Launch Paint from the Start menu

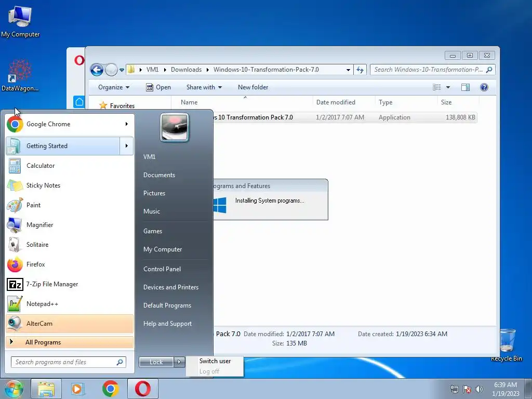click(x=70, y=205)
